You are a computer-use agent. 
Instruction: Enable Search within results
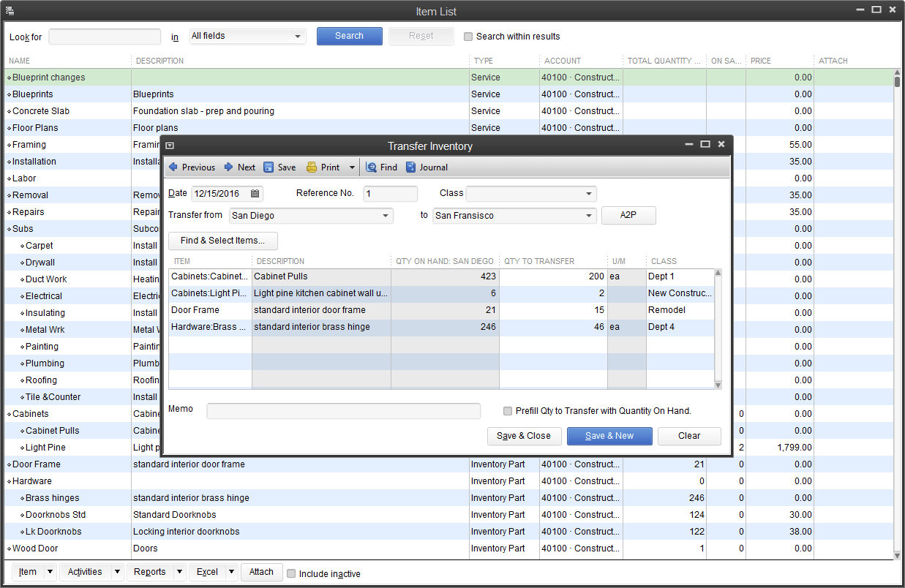point(468,36)
